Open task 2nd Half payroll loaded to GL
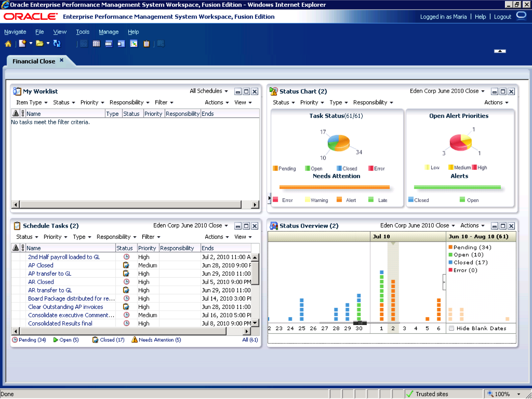This screenshot has height=399, width=532. 64,257
